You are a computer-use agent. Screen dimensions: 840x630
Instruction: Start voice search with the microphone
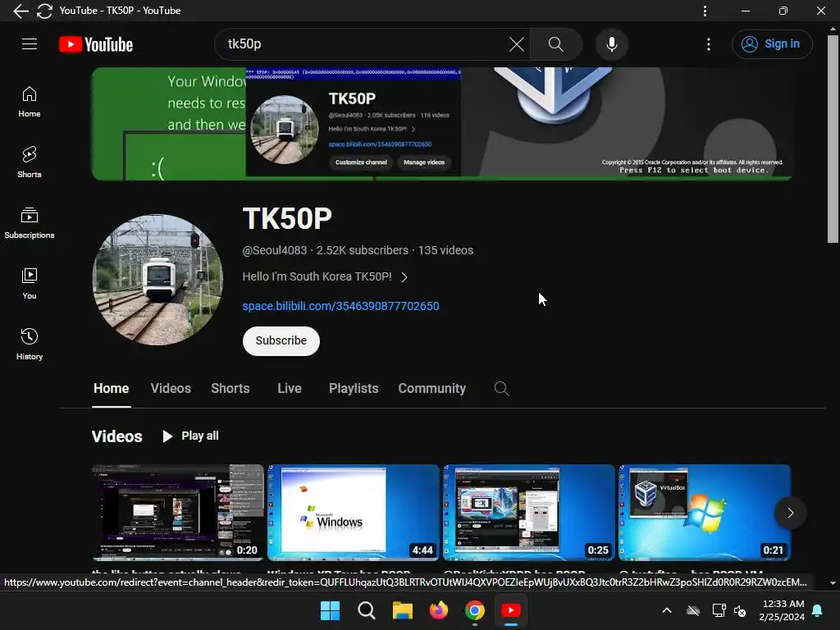point(612,44)
